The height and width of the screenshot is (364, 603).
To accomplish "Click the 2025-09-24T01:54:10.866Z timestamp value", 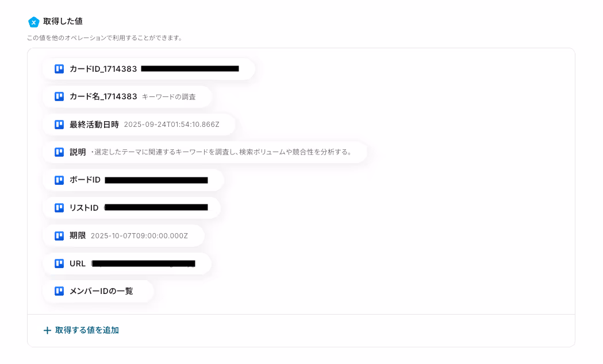I will tap(171, 125).
